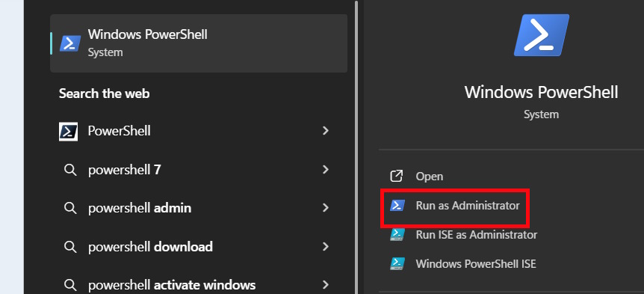
Task: Click the Run ISE as Administrator icon
Action: [x=397, y=235]
